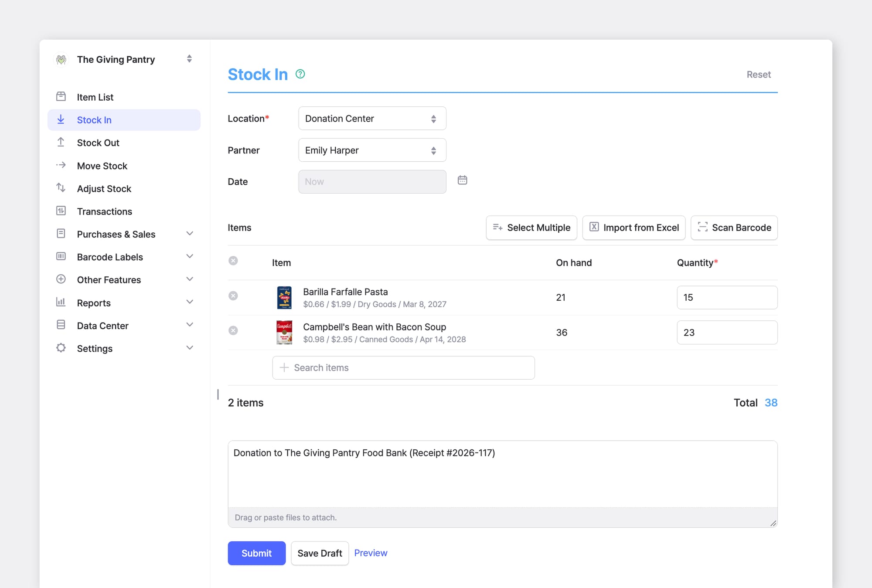Click the Other Features plus-circle icon
The image size is (872, 588).
point(61,279)
